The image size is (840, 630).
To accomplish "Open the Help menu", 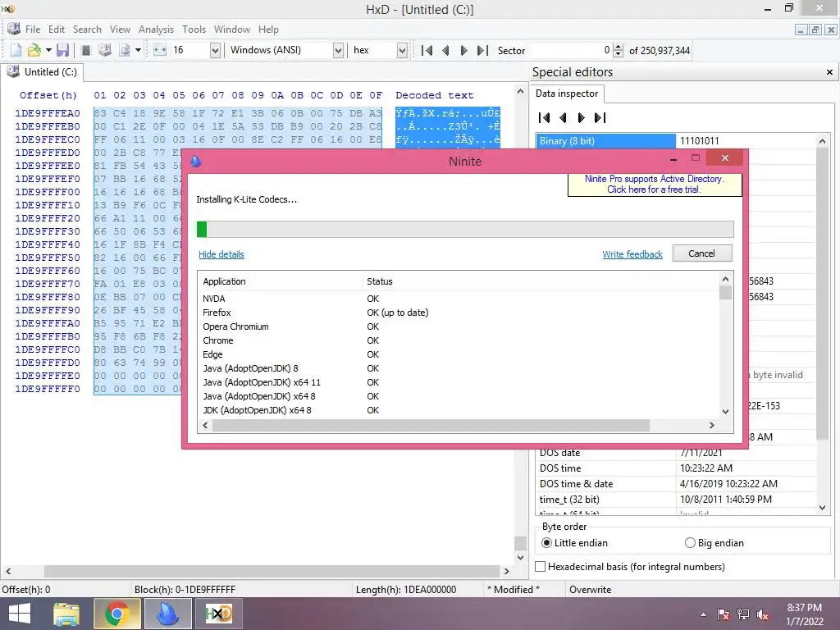I will pos(268,29).
